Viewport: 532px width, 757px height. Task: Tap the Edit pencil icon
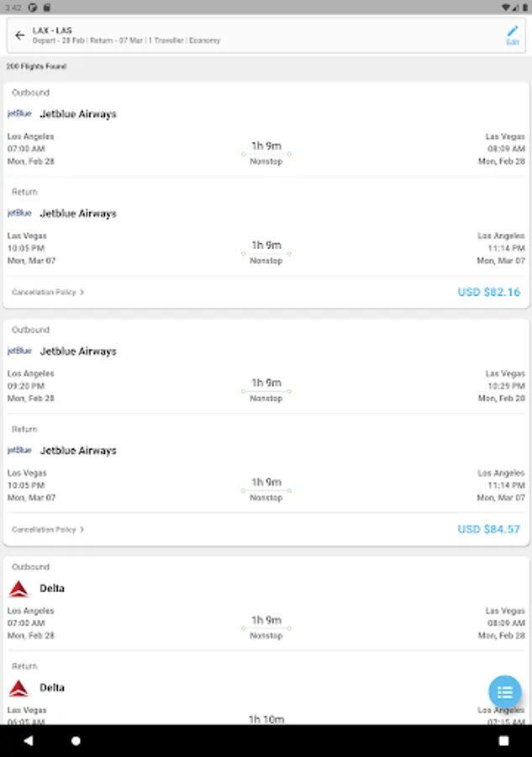click(513, 33)
